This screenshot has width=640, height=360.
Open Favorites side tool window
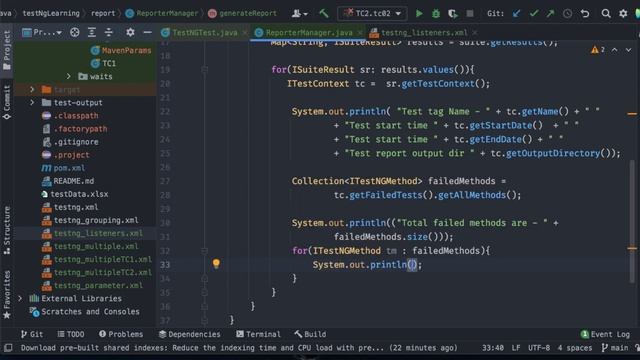[x=7, y=295]
